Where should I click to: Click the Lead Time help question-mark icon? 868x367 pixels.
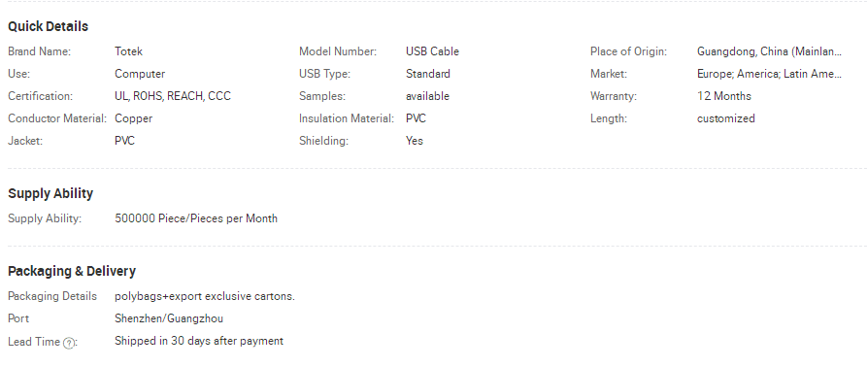pyautogui.click(x=68, y=343)
